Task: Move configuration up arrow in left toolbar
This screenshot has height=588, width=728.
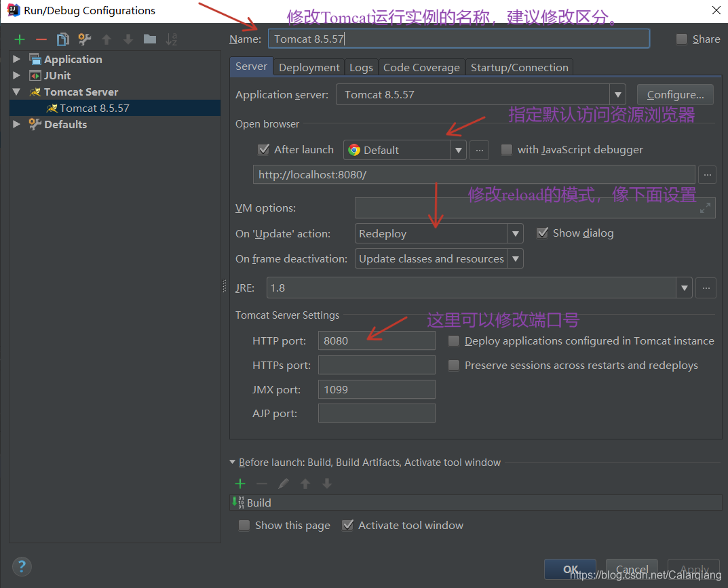Action: (x=107, y=39)
